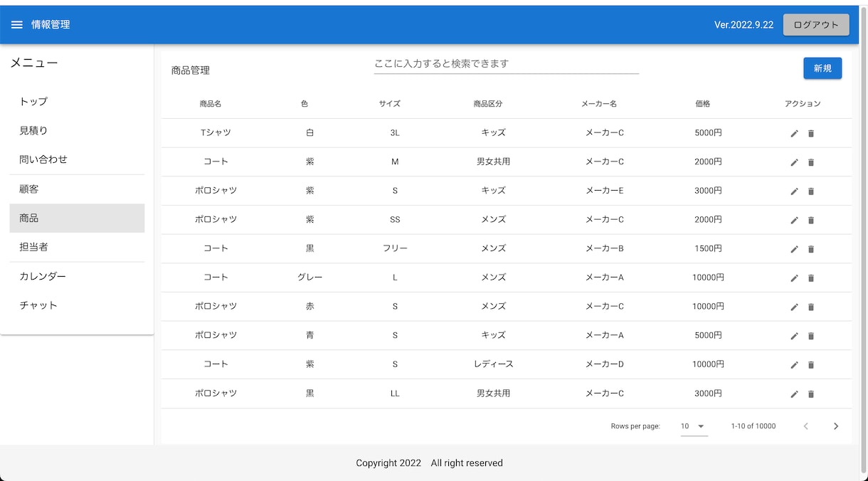Image resolution: width=868 pixels, height=481 pixels.
Task: Click the メーカーD cell
Action: tap(605, 364)
